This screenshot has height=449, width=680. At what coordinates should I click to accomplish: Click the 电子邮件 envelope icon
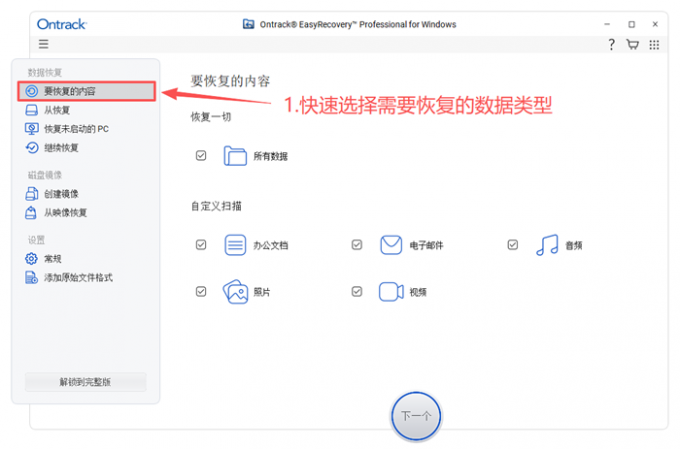tap(391, 245)
